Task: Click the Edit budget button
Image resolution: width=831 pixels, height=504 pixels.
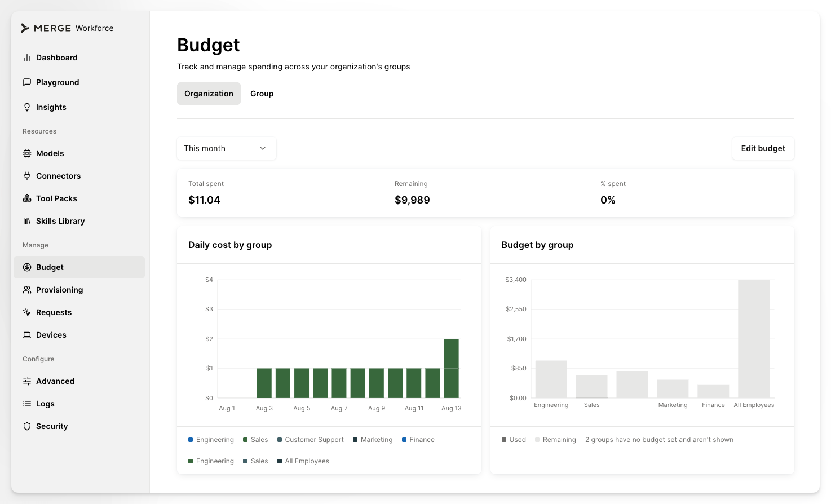Action: 763,148
